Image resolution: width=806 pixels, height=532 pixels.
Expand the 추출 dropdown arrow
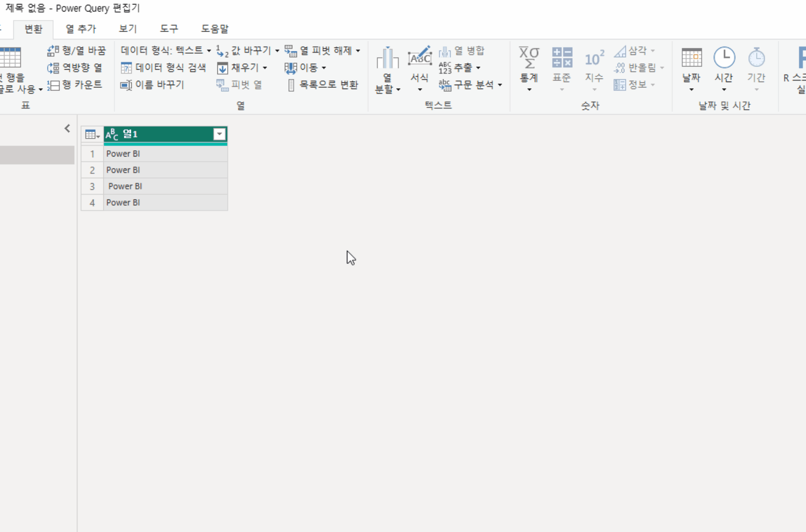tap(478, 68)
